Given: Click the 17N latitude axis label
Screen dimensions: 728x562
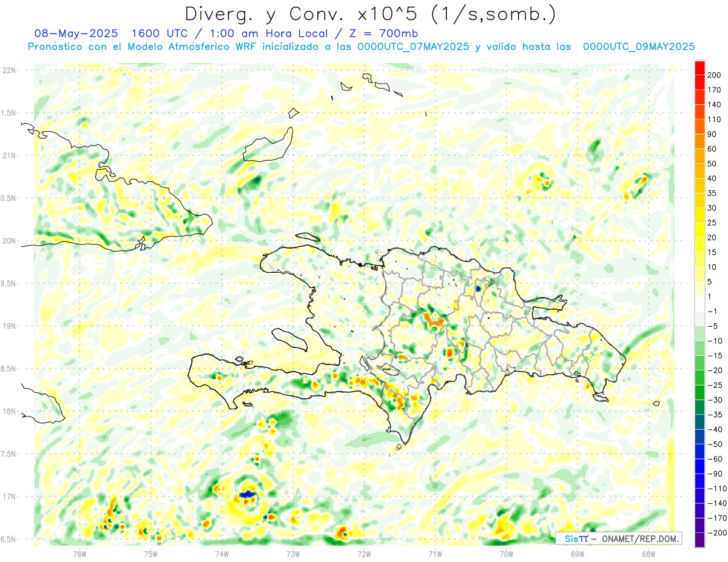Looking at the screenshot, I should (x=8, y=497).
